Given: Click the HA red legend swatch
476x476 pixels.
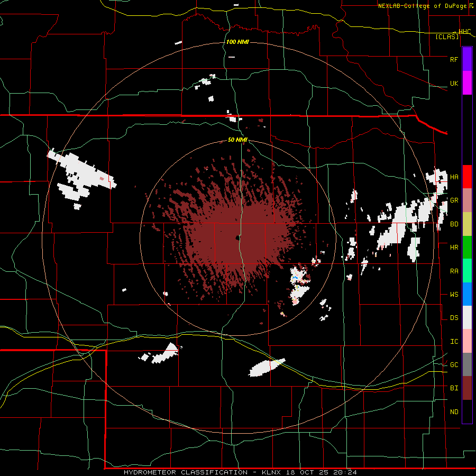Looking at the screenshot, I should (x=467, y=177).
